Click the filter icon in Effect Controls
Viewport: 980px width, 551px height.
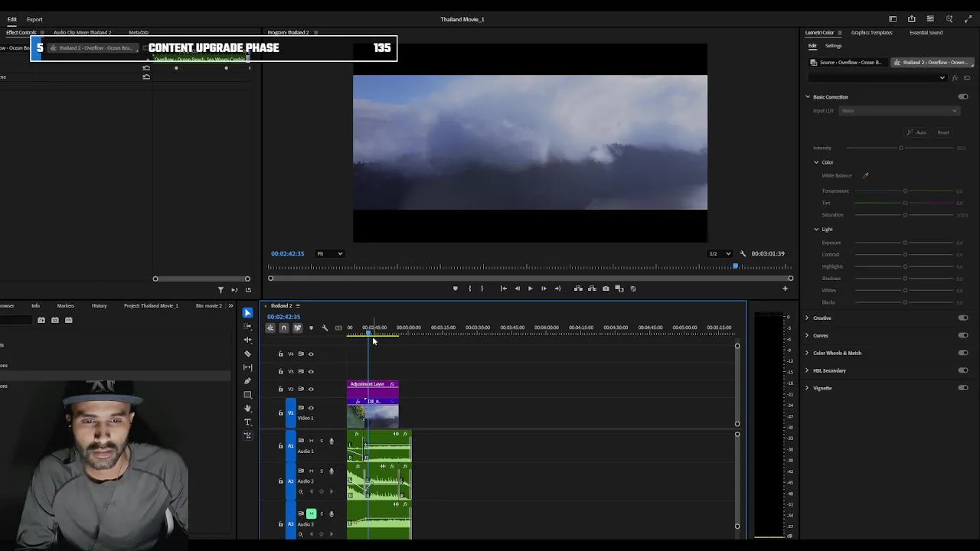[220, 289]
